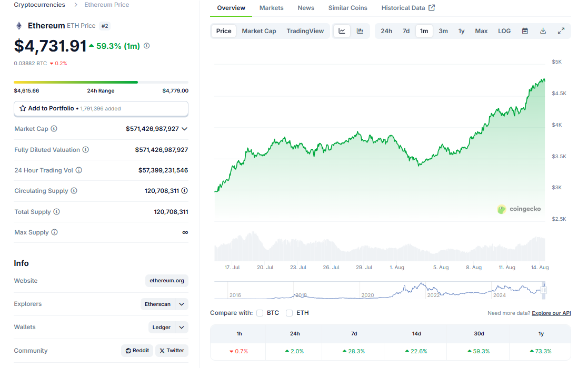Viewport: 588px width, 368px height.
Task: Open Max Supply info icon
Action: (x=54, y=232)
